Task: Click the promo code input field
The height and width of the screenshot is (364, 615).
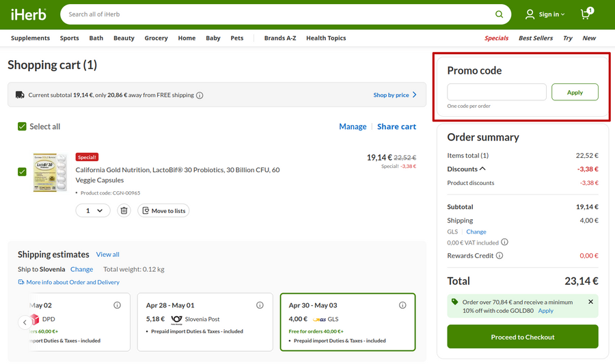Action: click(497, 92)
